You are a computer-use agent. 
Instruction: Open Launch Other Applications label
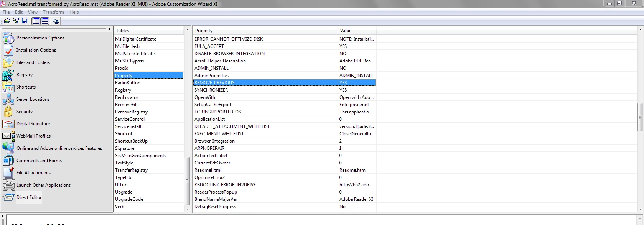point(43,185)
